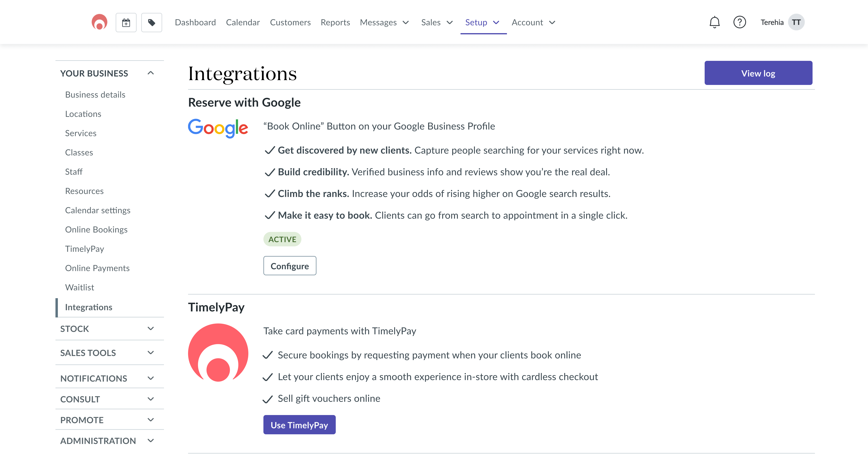Select Online Payments in the sidebar
The height and width of the screenshot is (459, 868).
coord(97,268)
